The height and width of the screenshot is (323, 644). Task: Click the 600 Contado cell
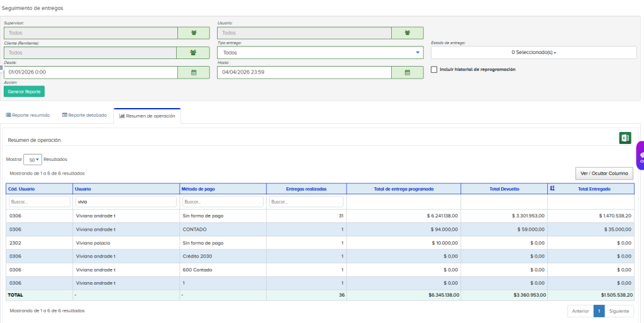(223, 270)
